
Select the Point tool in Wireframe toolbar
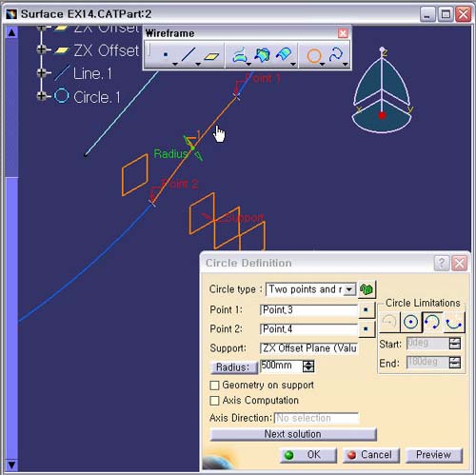coord(165,55)
